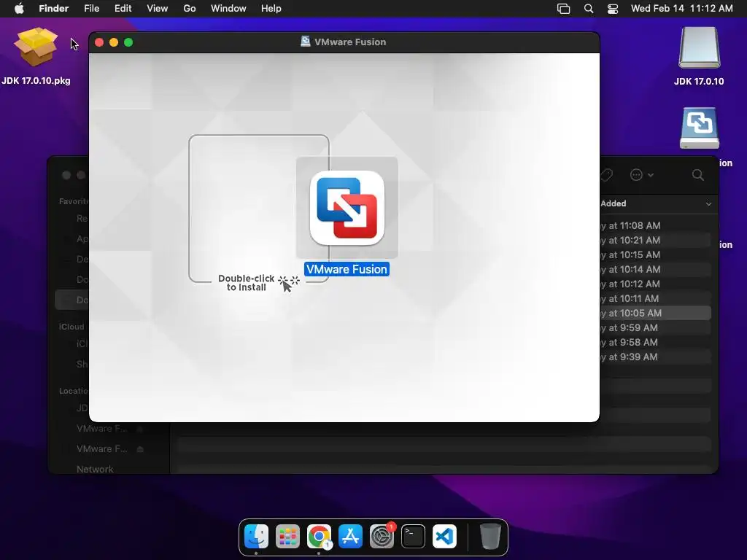Open the action menu in background Finder window
Viewport: 747px width, 560px height.
[x=641, y=175]
